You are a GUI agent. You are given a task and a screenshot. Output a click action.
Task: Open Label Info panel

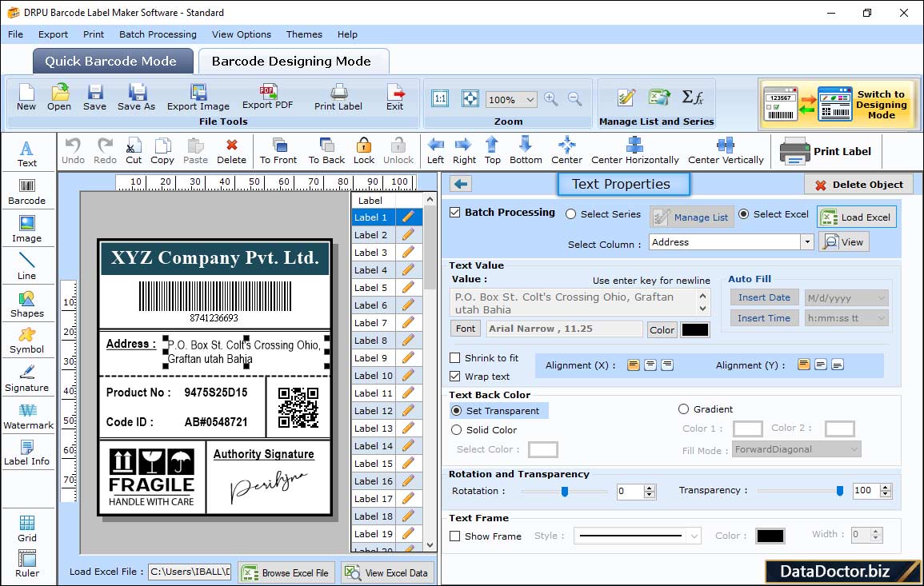pos(26,453)
